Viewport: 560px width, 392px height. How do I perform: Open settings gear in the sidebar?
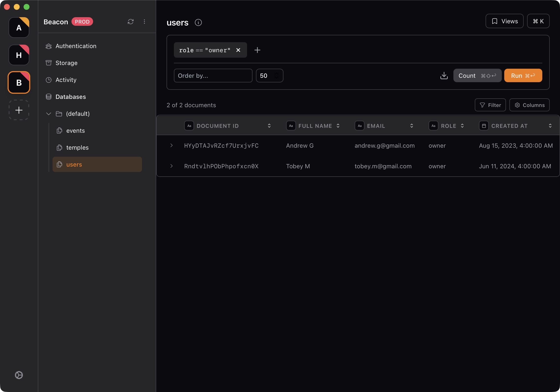pyautogui.click(x=19, y=375)
